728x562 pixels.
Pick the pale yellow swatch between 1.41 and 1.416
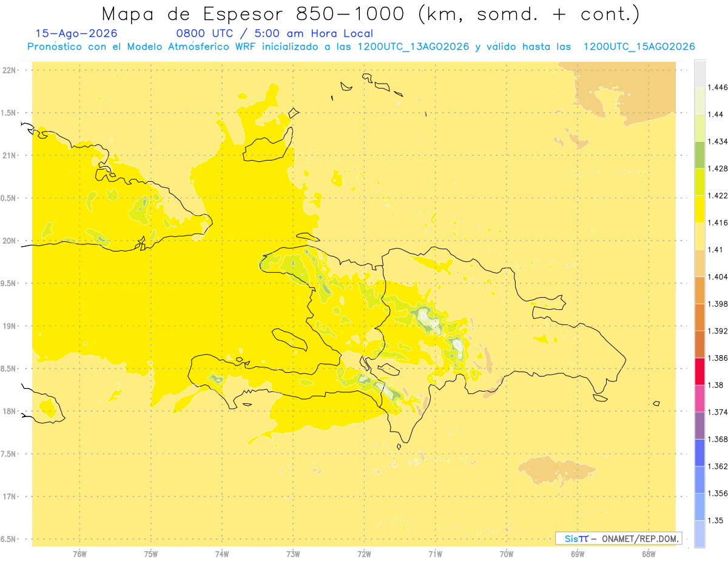699,236
